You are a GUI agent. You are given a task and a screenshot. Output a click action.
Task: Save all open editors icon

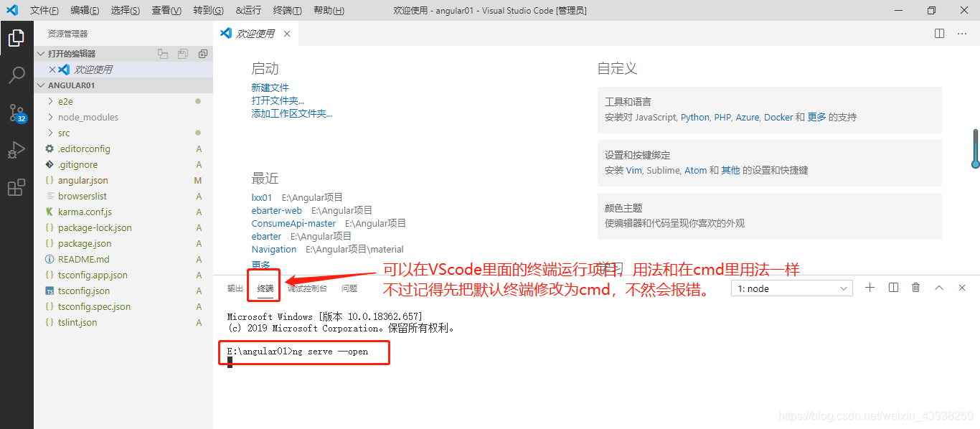tap(183, 54)
